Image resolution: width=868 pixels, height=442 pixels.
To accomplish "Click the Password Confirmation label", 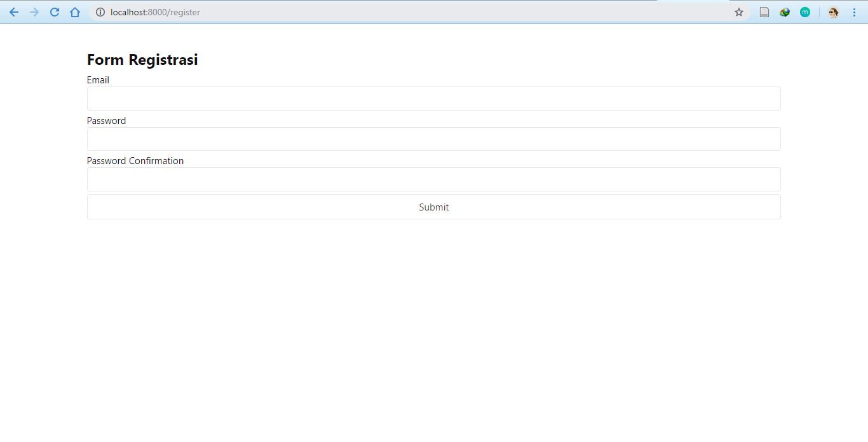I will tap(135, 161).
